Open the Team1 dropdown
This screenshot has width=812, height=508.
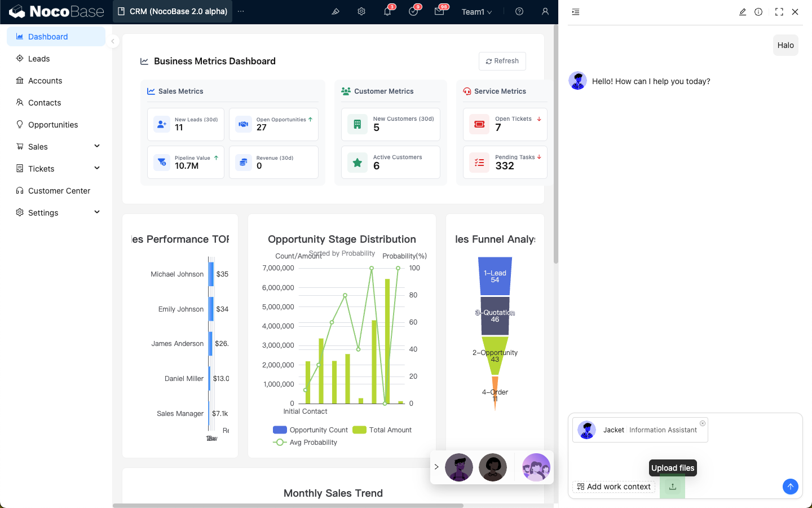pos(476,12)
